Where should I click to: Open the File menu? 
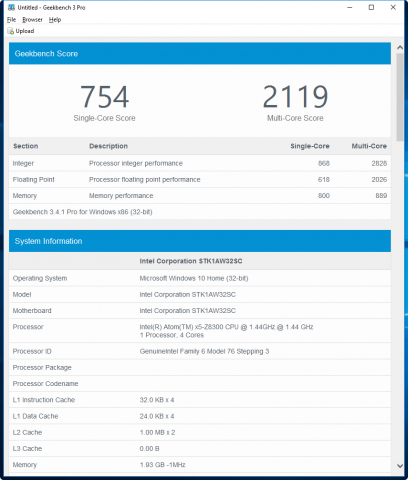click(11, 20)
